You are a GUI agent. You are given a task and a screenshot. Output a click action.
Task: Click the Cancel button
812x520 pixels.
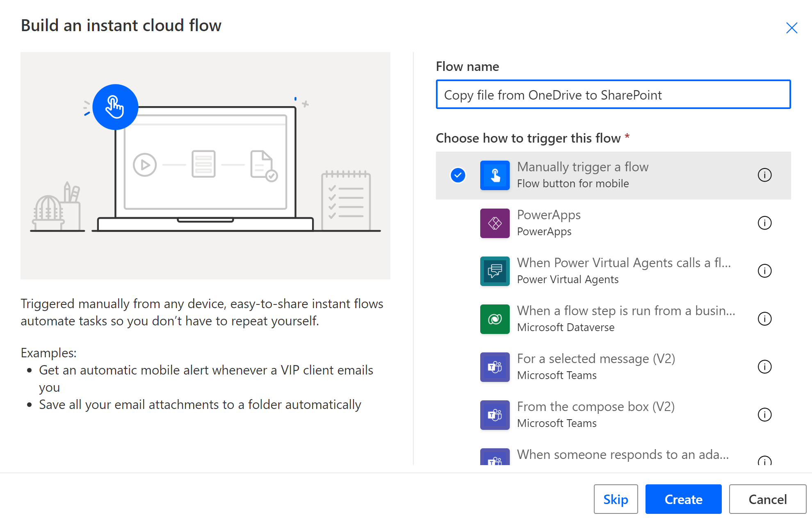767,499
